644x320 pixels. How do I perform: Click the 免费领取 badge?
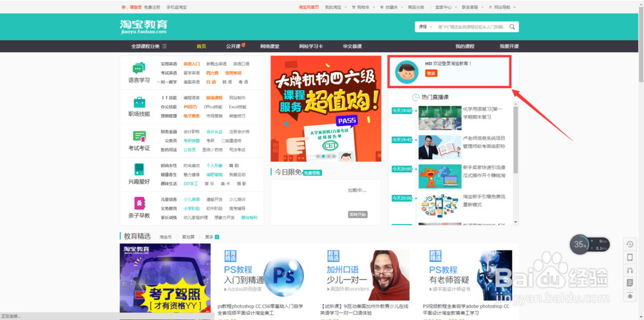tap(312, 173)
